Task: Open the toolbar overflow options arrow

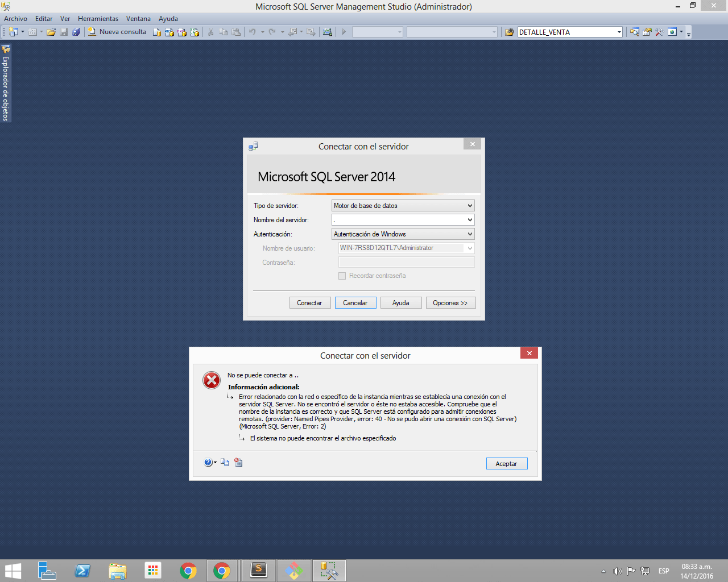Action: coord(688,33)
